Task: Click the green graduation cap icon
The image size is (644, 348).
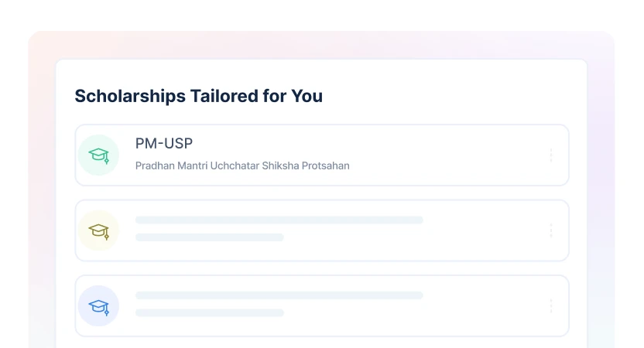Action: tap(98, 155)
